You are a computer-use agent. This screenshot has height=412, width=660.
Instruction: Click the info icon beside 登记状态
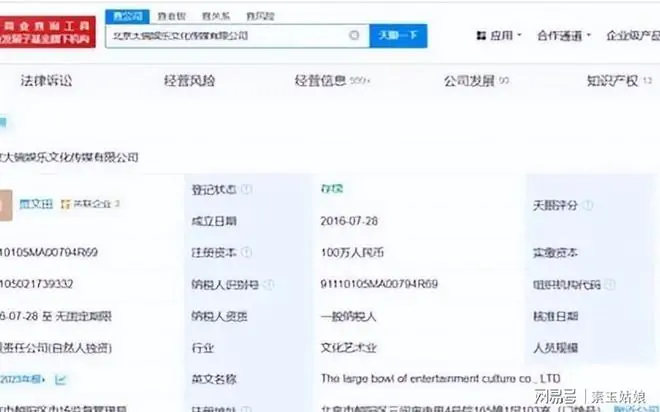pyautogui.click(x=247, y=189)
